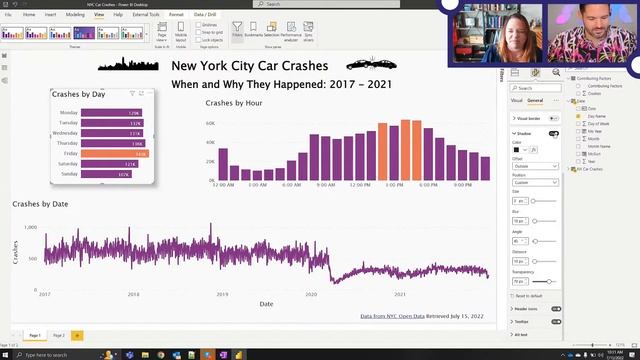The width and height of the screenshot is (640, 360).
Task: Collapse the Shadow section
Action: 514,133
